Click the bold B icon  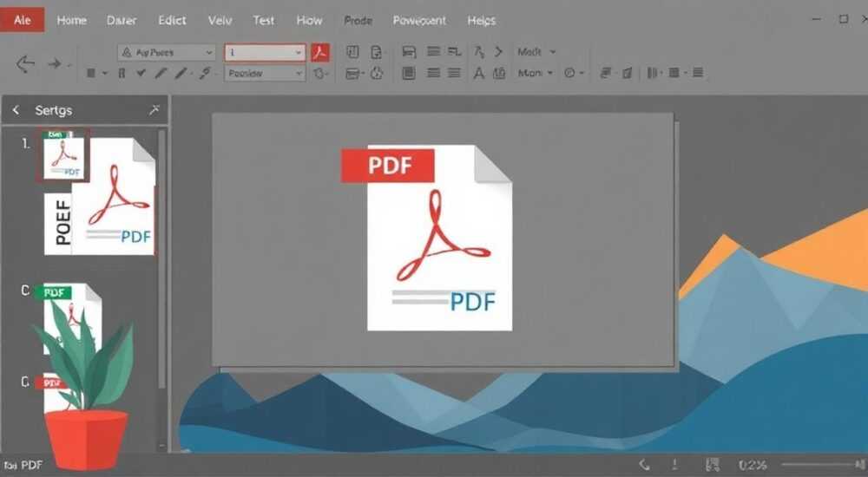122,73
